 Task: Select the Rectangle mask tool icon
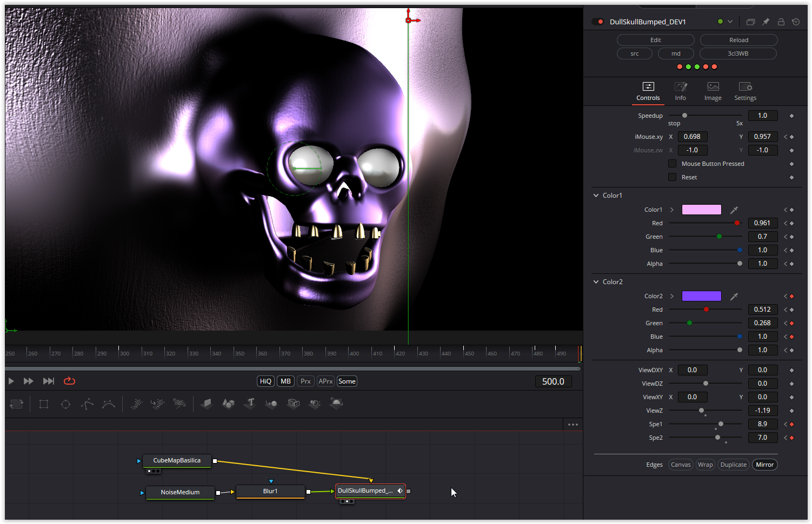44,404
